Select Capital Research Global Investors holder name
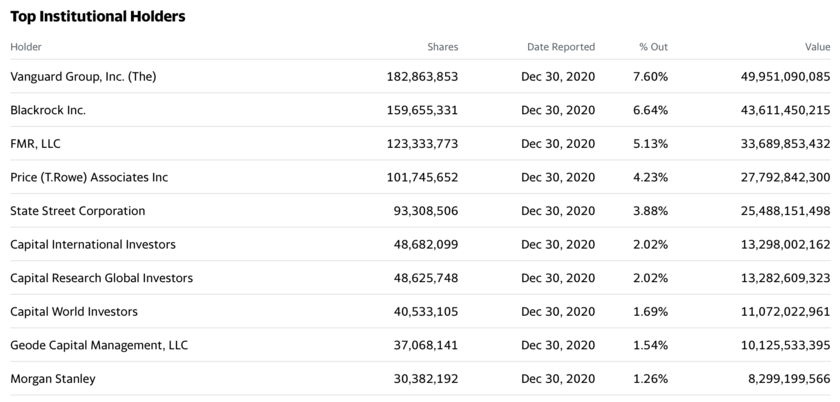The width and height of the screenshot is (840, 402). [101, 278]
